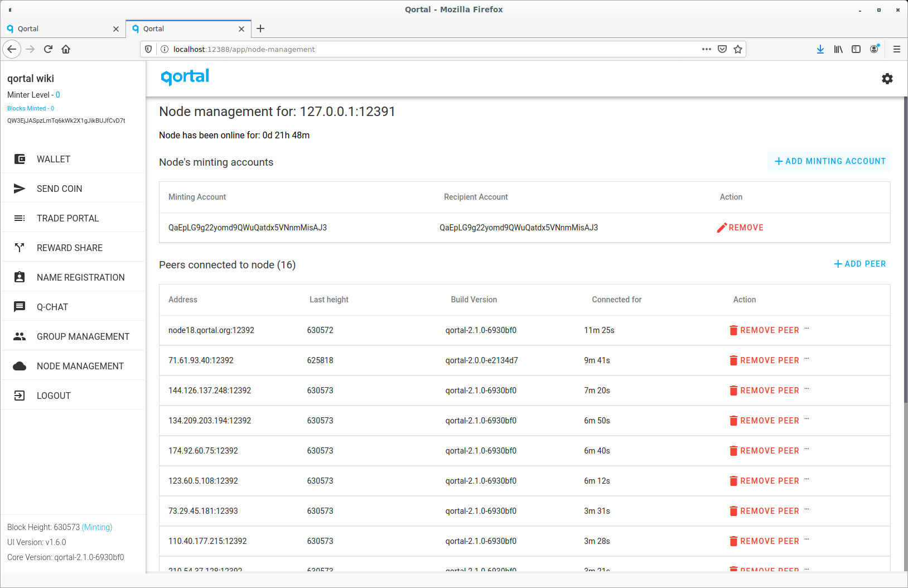Click Core Version qortal-2.1.0-6930bf0 text

66,557
